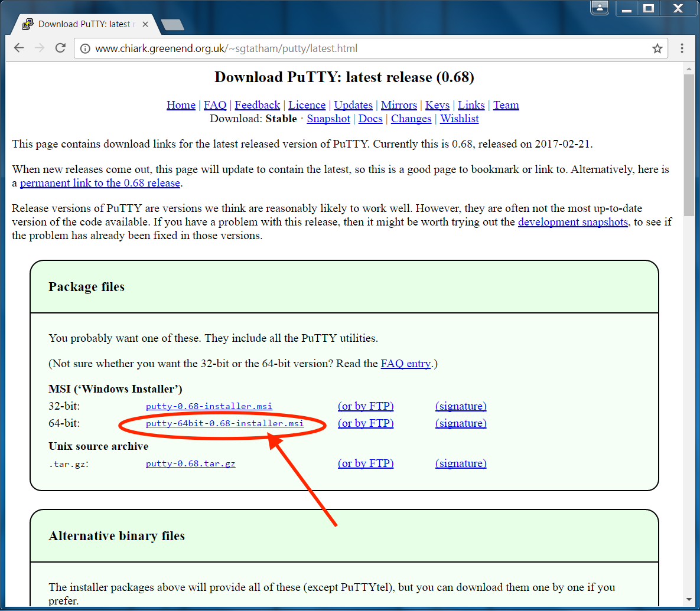This screenshot has height=611, width=700.
Task: Click the bold 'Stable' download label
Action: coord(281,119)
